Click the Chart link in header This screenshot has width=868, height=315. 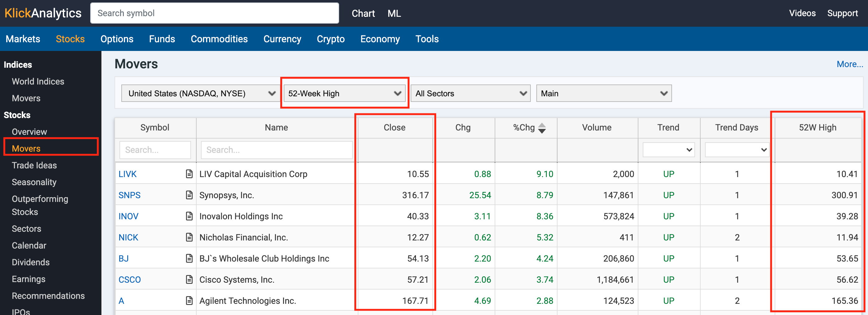(363, 13)
